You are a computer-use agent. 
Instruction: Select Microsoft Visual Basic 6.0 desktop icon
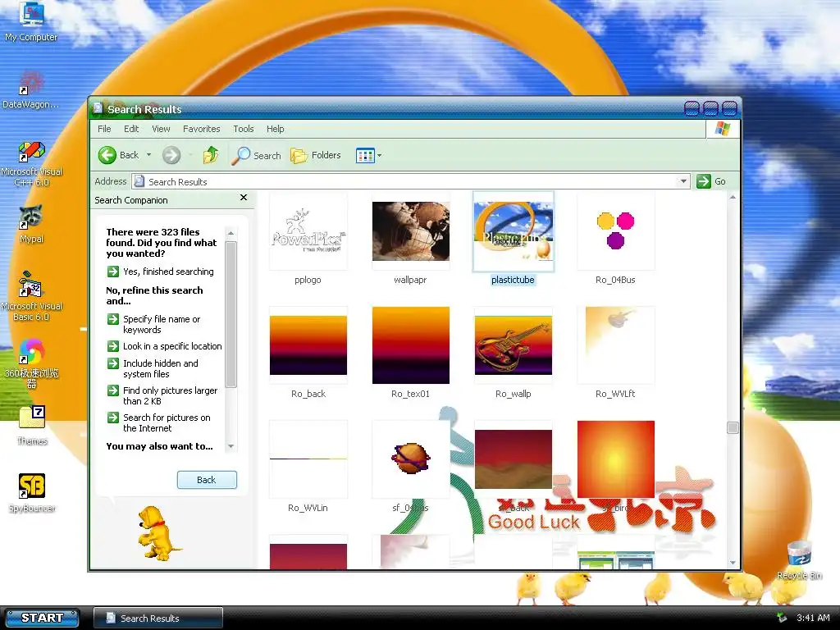[31, 295]
